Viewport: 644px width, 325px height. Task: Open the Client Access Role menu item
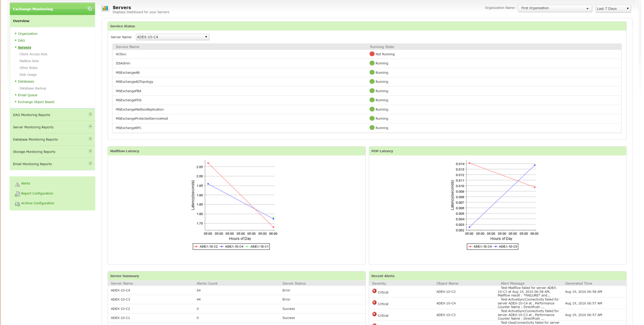tap(33, 54)
